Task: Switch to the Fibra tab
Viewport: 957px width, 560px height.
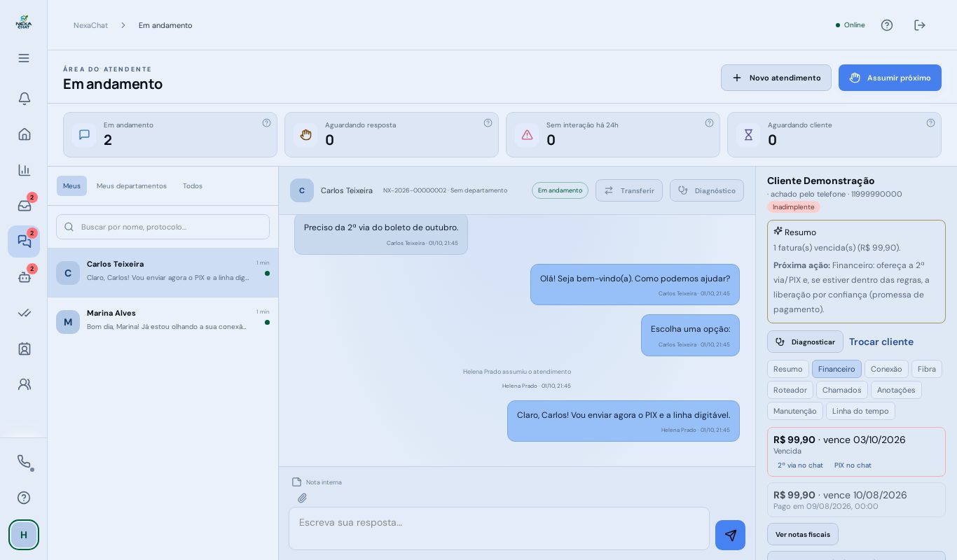Action: (x=926, y=369)
